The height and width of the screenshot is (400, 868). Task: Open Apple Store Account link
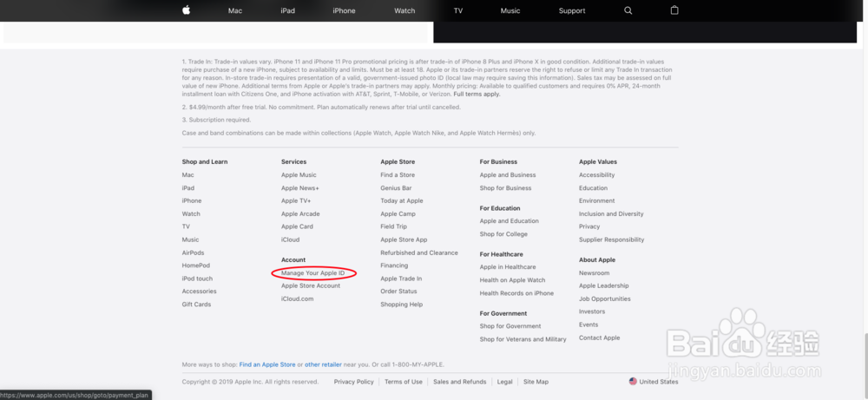point(311,286)
